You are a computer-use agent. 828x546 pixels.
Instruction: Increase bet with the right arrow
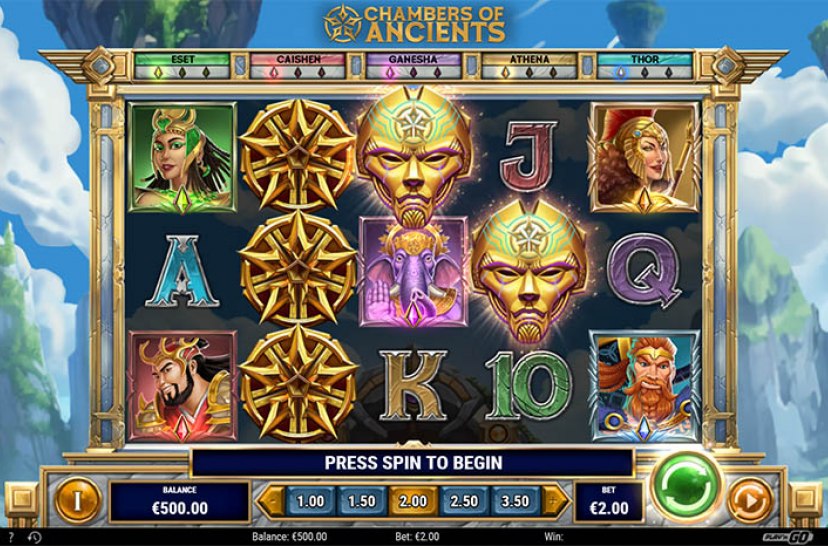point(554,501)
